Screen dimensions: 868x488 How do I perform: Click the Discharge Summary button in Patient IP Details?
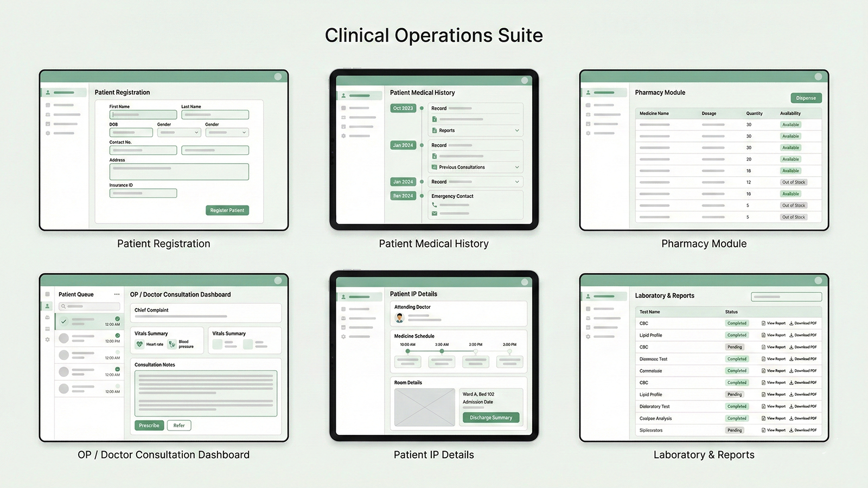coord(490,418)
